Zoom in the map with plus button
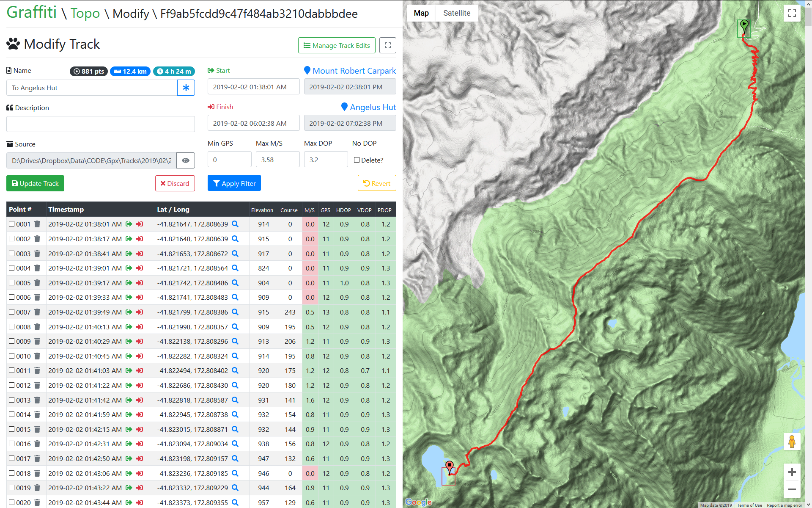812x508 pixels. click(x=792, y=472)
